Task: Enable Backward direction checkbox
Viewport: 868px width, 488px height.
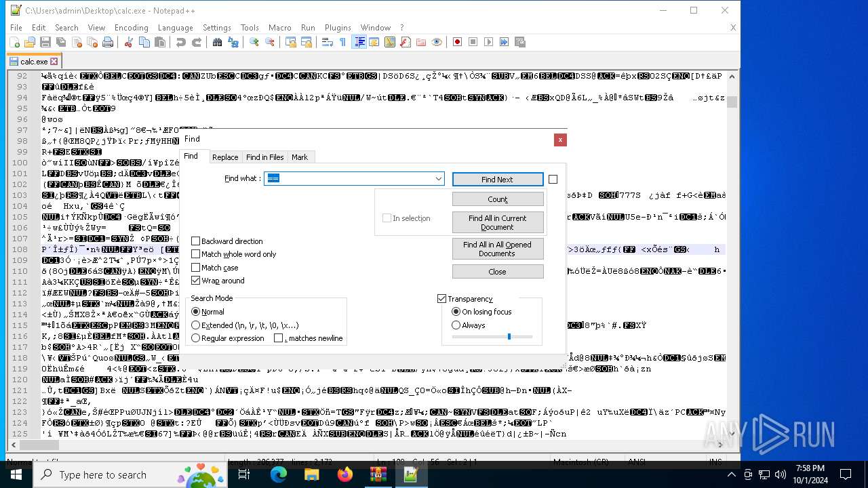Action: pyautogui.click(x=196, y=241)
